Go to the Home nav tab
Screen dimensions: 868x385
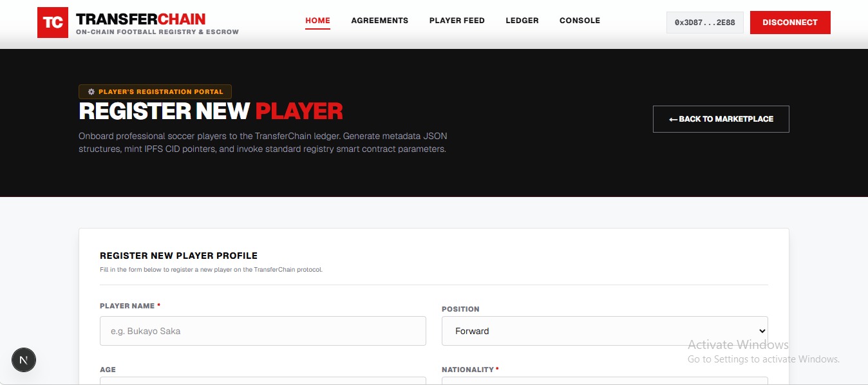(317, 21)
